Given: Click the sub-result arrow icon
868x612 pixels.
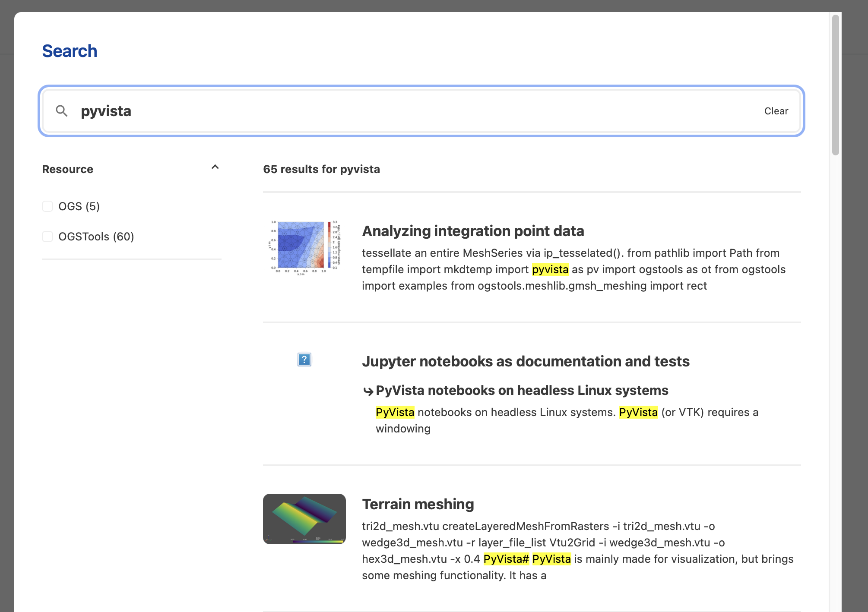Looking at the screenshot, I should (x=368, y=391).
